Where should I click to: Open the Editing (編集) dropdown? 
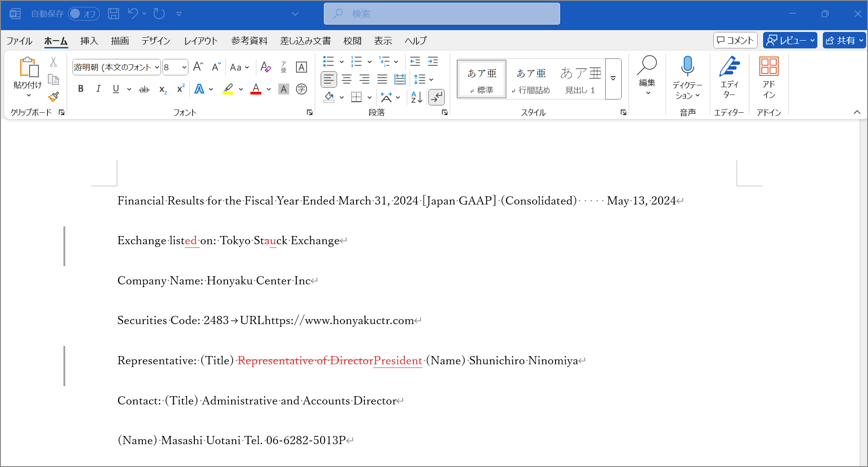click(647, 76)
